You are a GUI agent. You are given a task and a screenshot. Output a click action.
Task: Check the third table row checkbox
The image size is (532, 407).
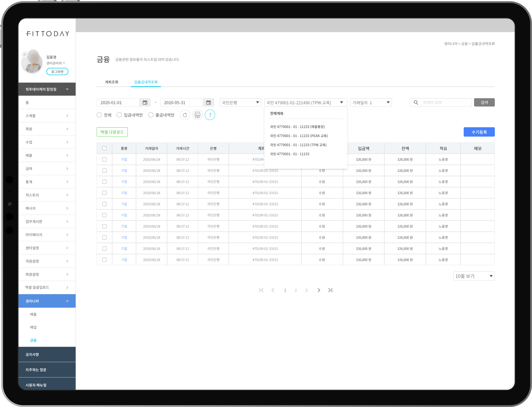(104, 182)
